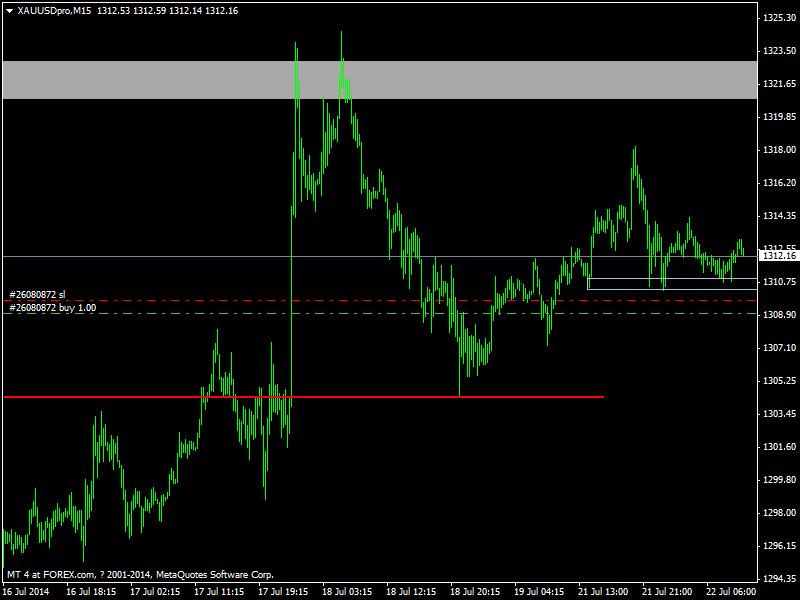This screenshot has width=800, height=600.
Task: Click price scale value 1301.60
Action: pyautogui.click(x=779, y=446)
